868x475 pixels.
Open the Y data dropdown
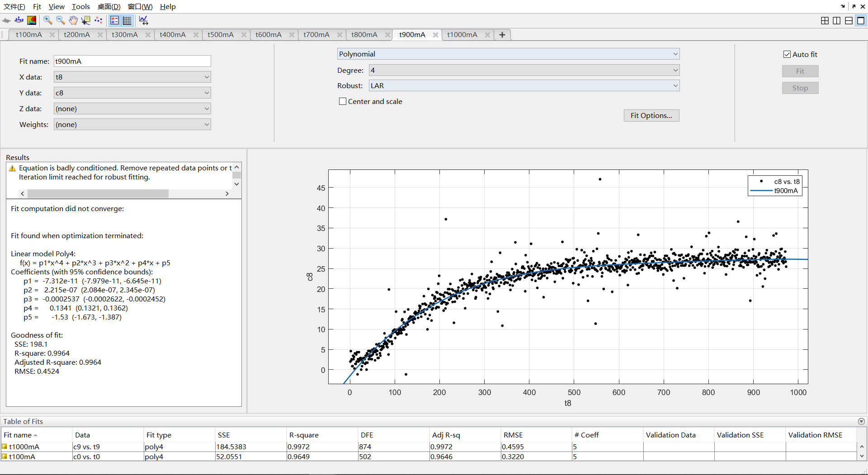(132, 93)
